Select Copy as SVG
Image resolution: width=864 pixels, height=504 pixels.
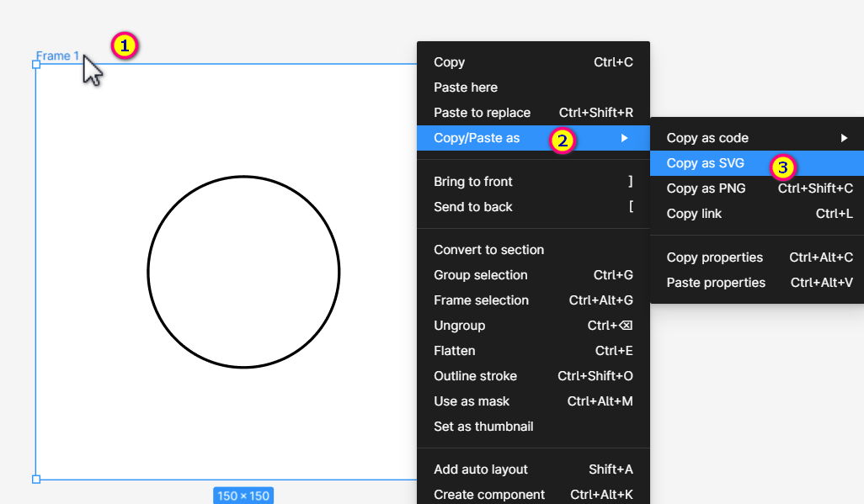(x=706, y=163)
